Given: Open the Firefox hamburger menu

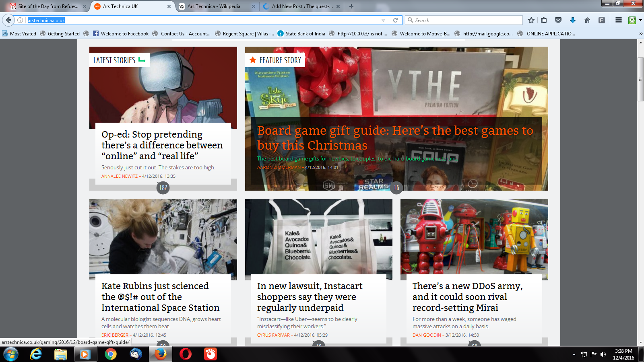Looking at the screenshot, I should 619,20.
